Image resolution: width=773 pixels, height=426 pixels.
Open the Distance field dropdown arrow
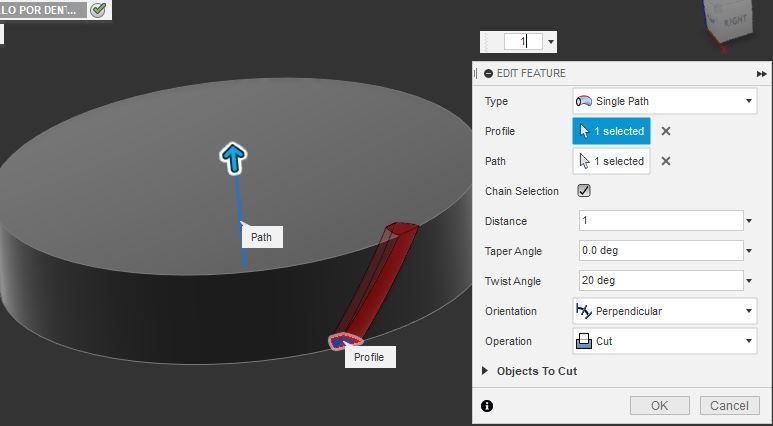[749, 221]
